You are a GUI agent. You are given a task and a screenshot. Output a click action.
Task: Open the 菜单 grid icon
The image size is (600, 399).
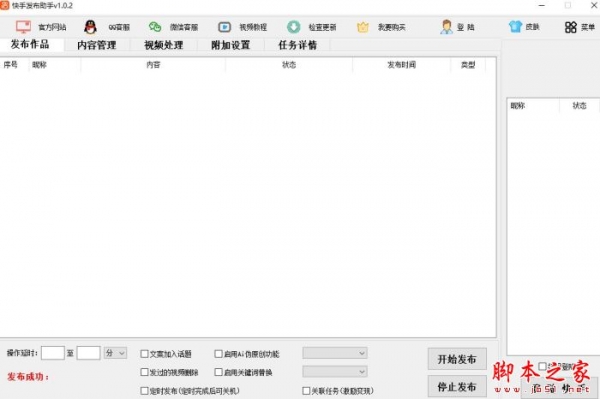click(x=571, y=27)
